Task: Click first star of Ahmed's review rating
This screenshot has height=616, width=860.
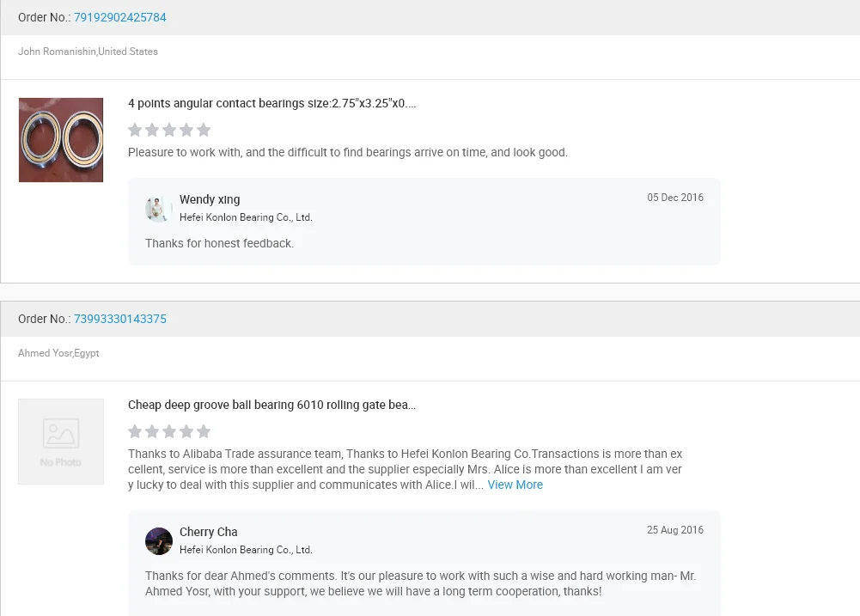Action: point(135,431)
